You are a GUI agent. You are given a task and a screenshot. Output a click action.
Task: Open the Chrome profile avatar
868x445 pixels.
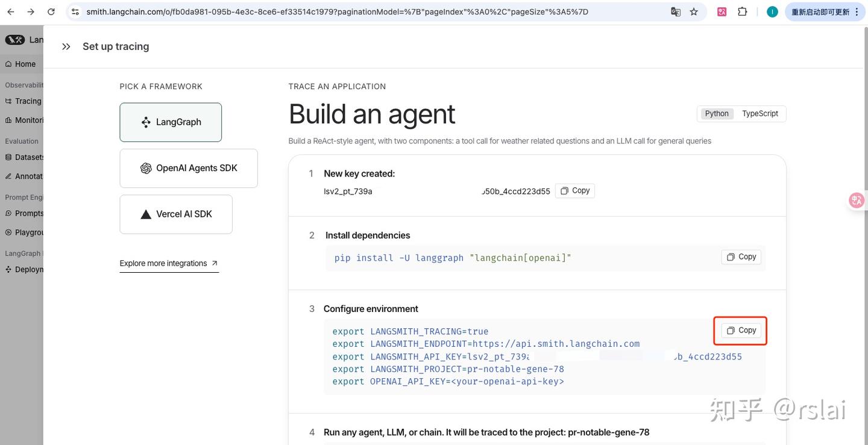pos(772,11)
